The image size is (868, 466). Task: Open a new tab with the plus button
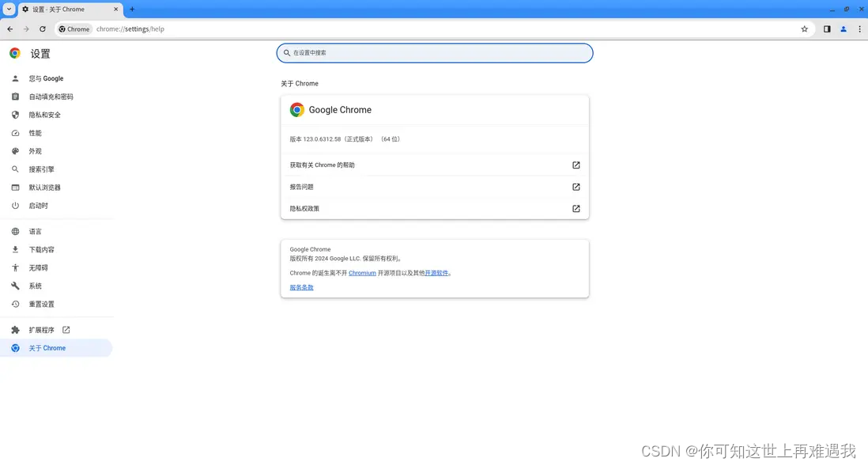[132, 9]
